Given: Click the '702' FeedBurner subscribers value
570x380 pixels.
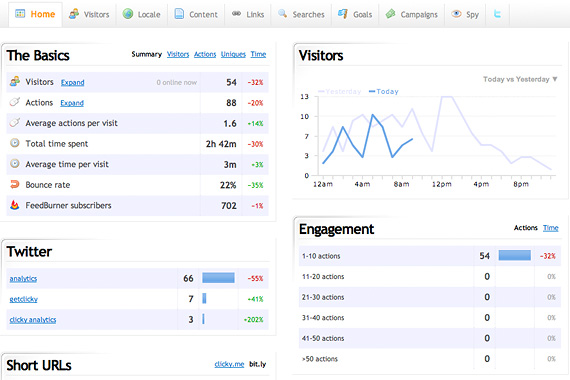Looking at the screenshot, I should click(x=229, y=206).
